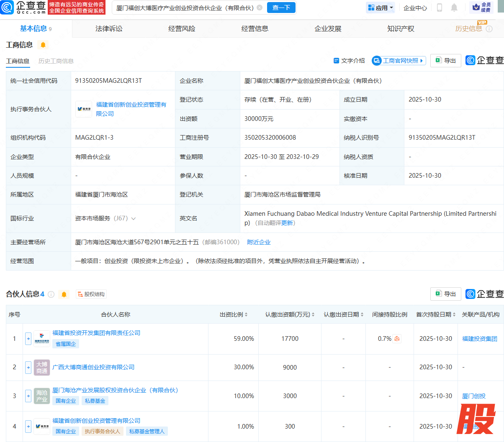Sort partners by 首次持股日期 column
This screenshot has height=442, width=504.
[436, 314]
